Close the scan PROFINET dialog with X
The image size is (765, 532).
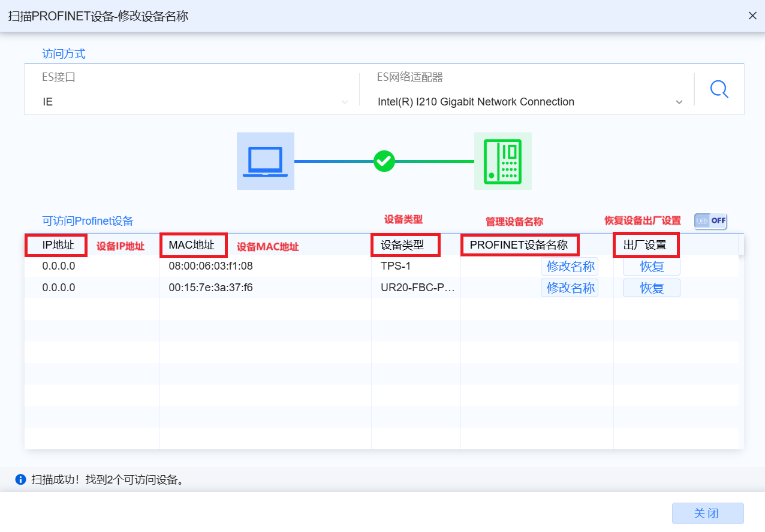click(752, 16)
